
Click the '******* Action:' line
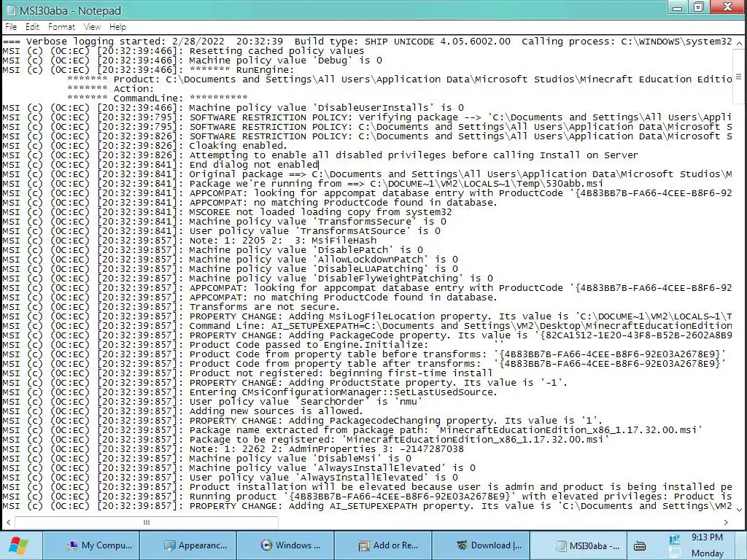coord(111,89)
